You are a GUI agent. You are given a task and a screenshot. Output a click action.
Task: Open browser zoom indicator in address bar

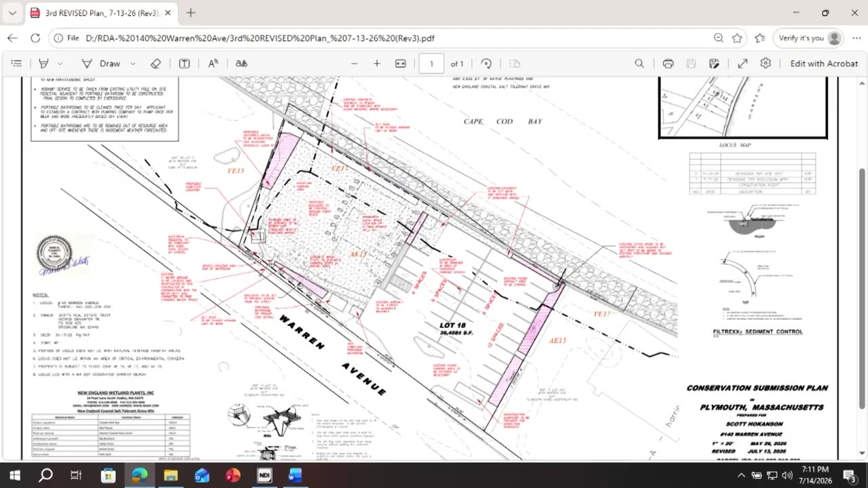point(719,38)
